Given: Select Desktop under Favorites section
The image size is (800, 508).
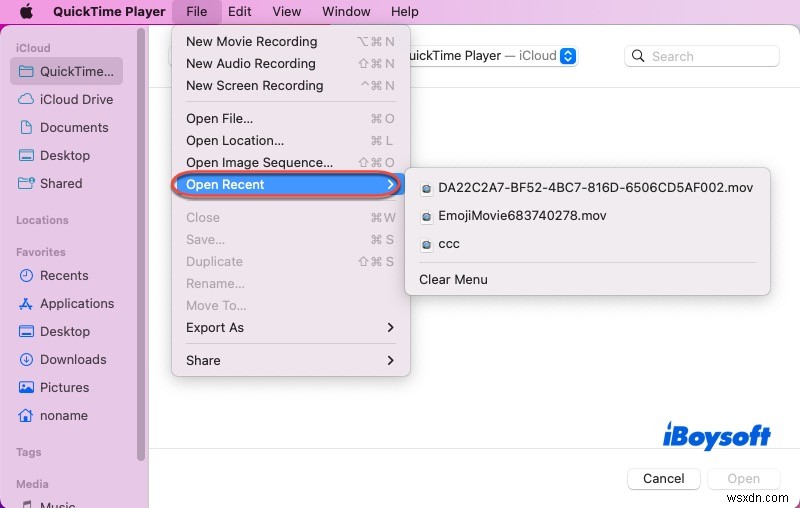Looking at the screenshot, I should point(66,332).
